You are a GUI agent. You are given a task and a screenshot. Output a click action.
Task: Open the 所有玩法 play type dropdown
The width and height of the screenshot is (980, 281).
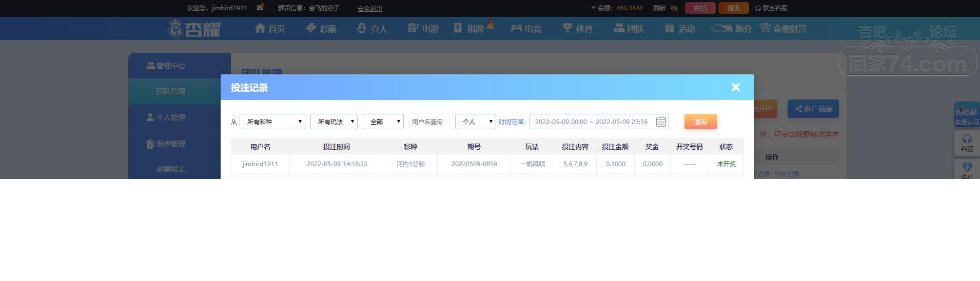(x=334, y=122)
